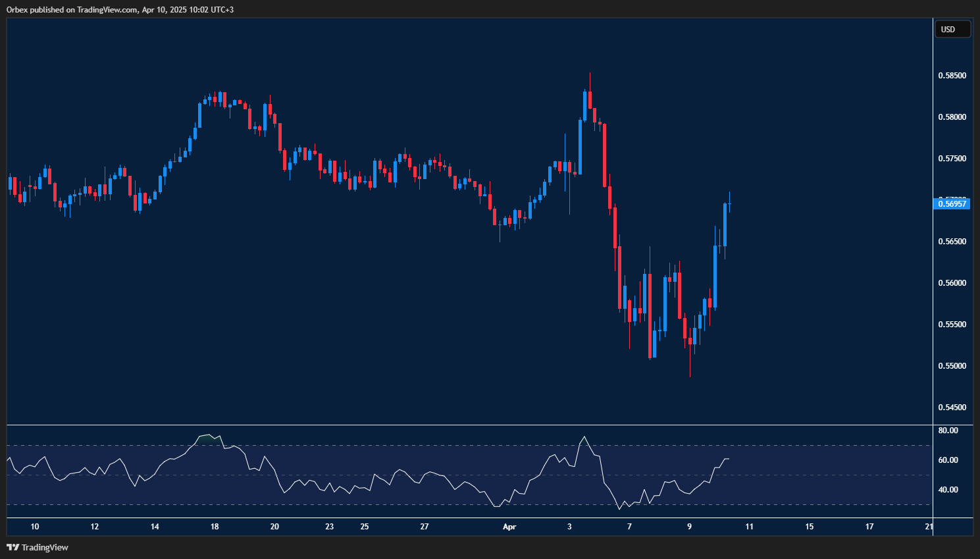980x559 pixels.
Task: Select the current price label 0.56957
Action: pyautogui.click(x=952, y=203)
